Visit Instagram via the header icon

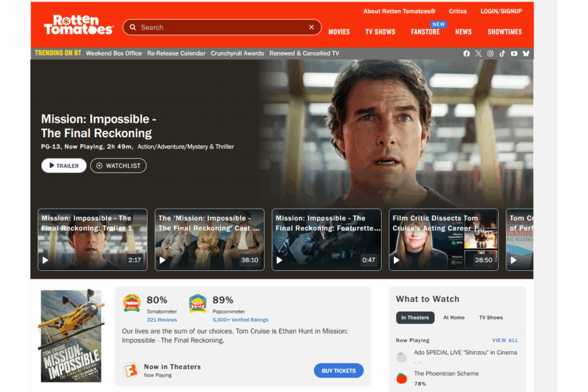(x=490, y=53)
